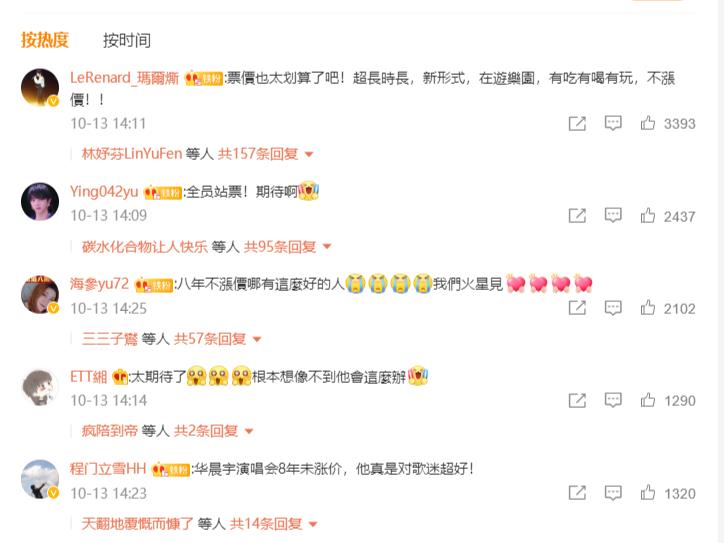
Task: Like the comment with 1320 likes
Action: [648, 493]
